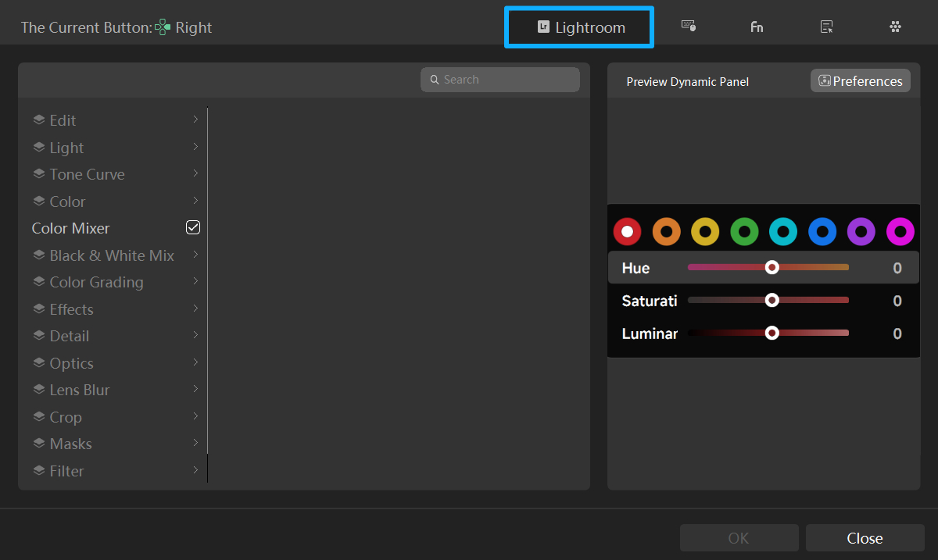This screenshot has width=938, height=560.
Task: Click the Luminance value 0
Action: click(x=897, y=334)
